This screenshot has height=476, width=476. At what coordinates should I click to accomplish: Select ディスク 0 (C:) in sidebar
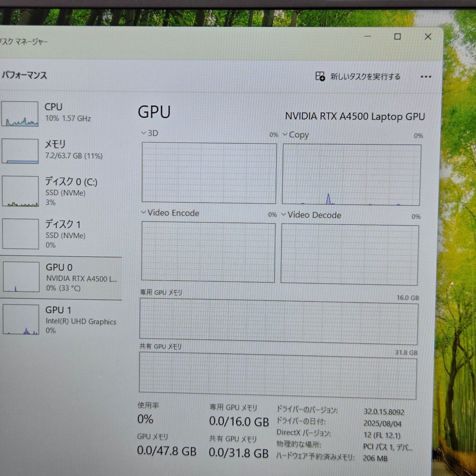pyautogui.click(x=61, y=191)
